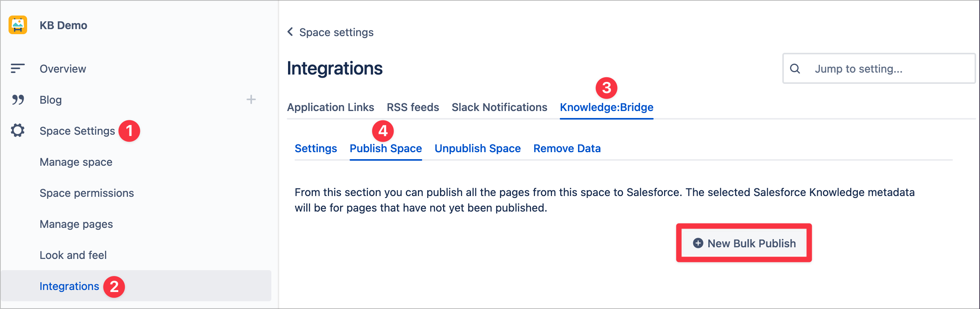Go back using the Space settings chevron
The width and height of the screenshot is (980, 309).
[x=290, y=32]
